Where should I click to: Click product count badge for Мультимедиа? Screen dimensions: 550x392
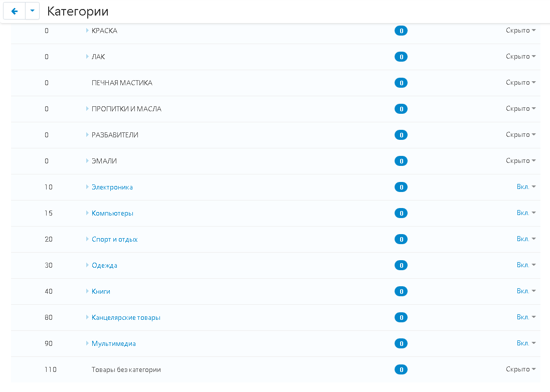[x=401, y=343]
